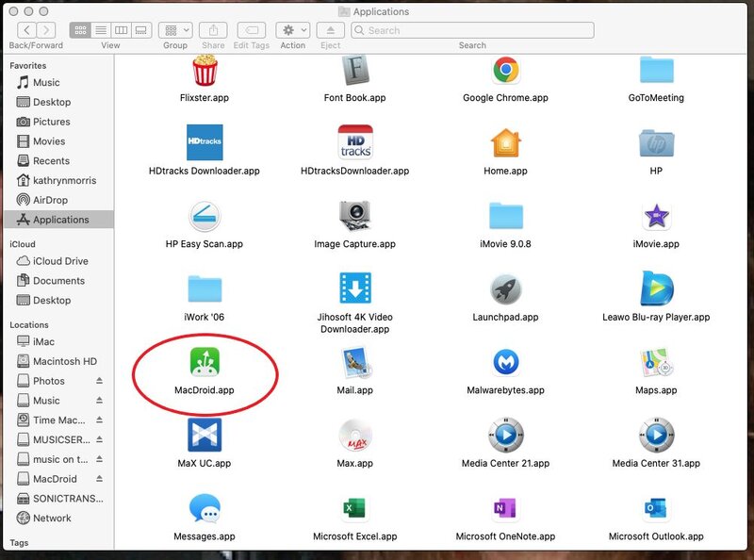Click the Edit Tags button
The height and width of the screenshot is (560, 754).
click(251, 30)
